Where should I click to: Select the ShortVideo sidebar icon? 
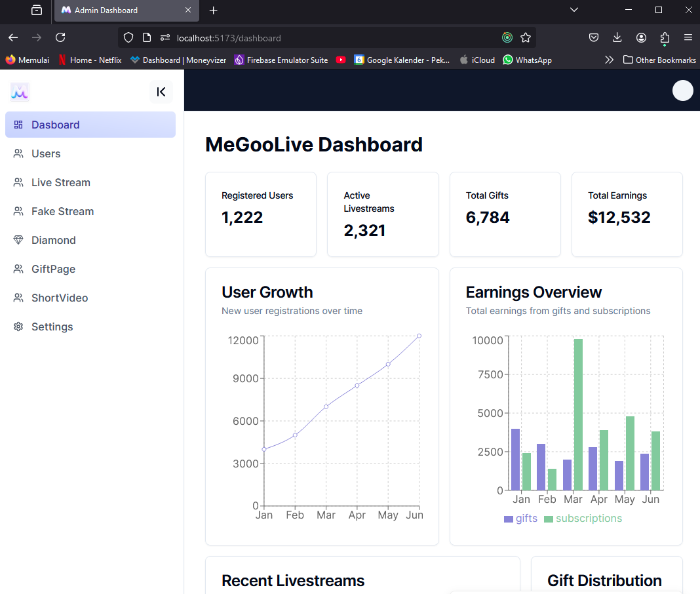[18, 298]
